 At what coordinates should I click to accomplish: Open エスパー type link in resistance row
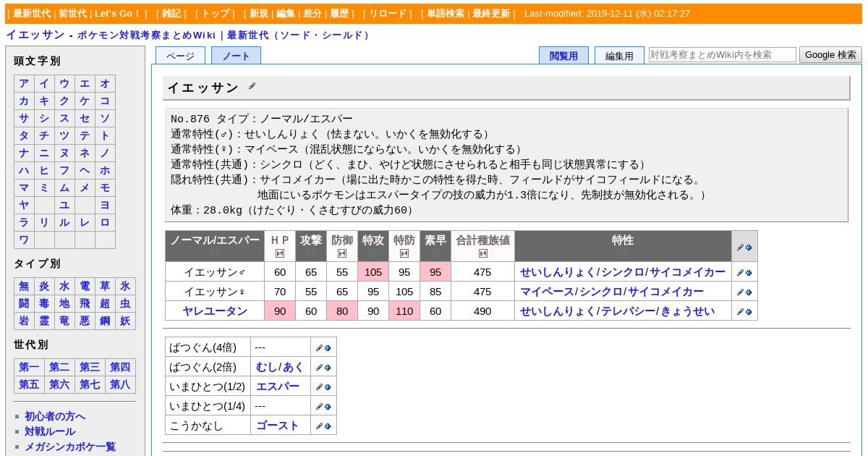click(x=278, y=387)
